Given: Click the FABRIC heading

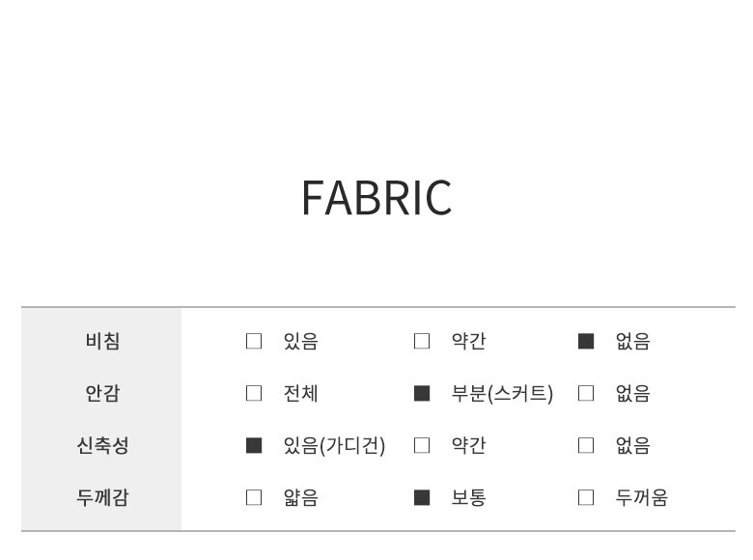Looking at the screenshot, I should (376, 198).
